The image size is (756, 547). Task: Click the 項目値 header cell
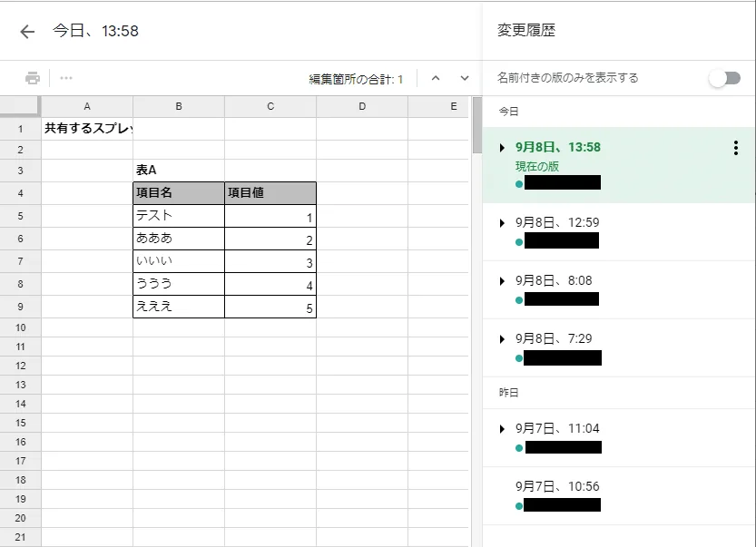270,193
